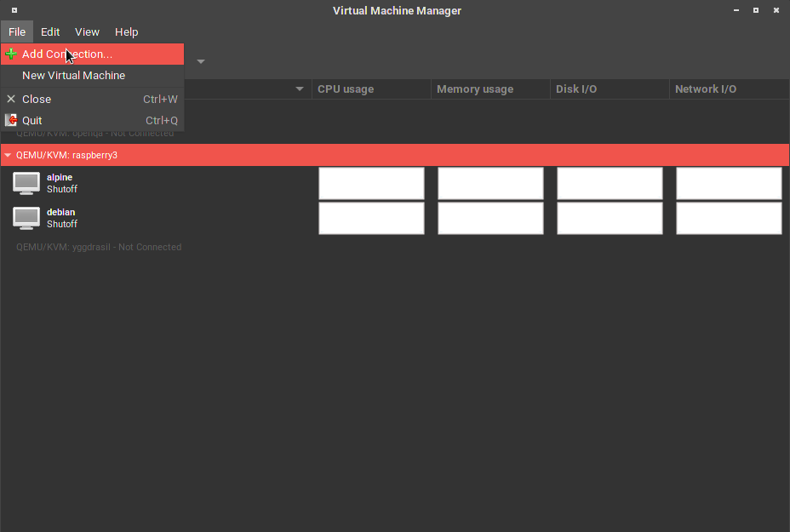Choose Add Connection... from the File menu

click(x=92, y=54)
